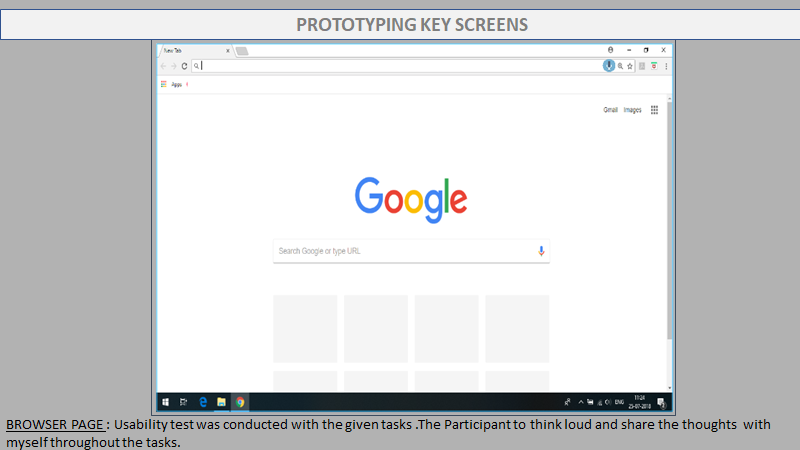
Task: Open the Gmail link
Action: pos(610,110)
